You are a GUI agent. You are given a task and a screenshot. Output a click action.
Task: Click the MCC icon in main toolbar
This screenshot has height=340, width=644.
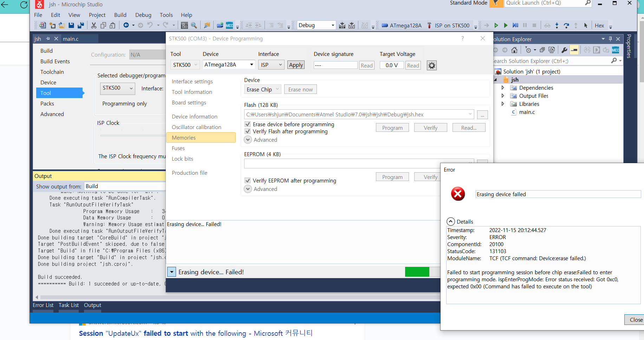[x=229, y=25]
